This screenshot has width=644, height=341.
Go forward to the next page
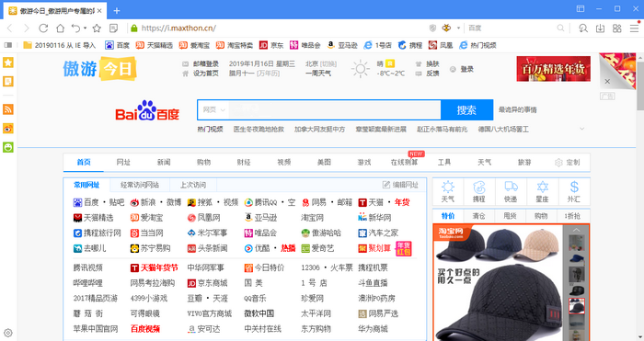(27, 28)
